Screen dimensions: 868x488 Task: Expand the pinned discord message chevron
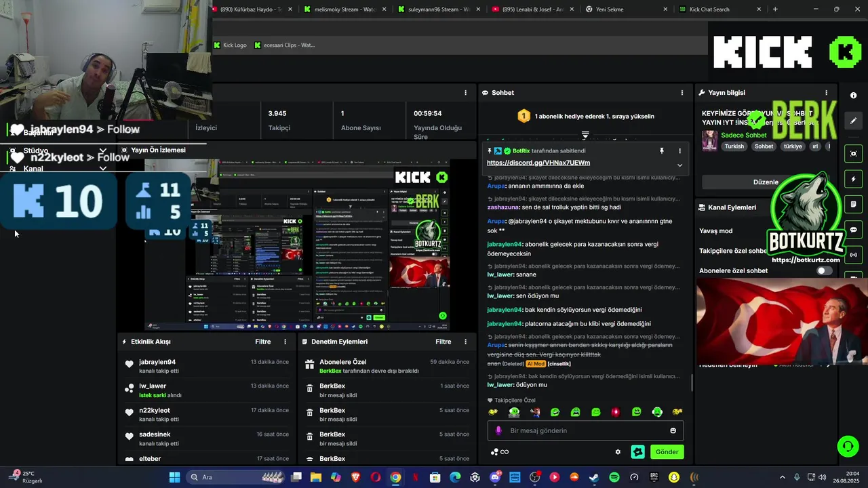679,165
